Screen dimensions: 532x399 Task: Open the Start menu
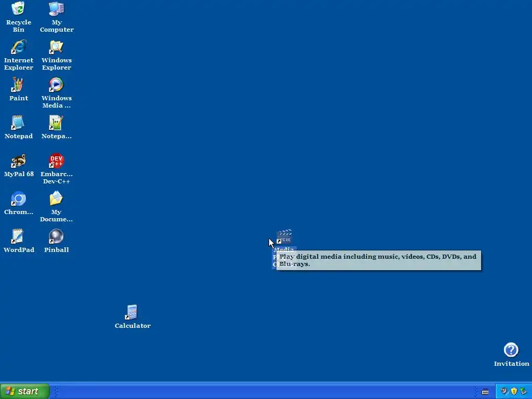tap(25, 391)
